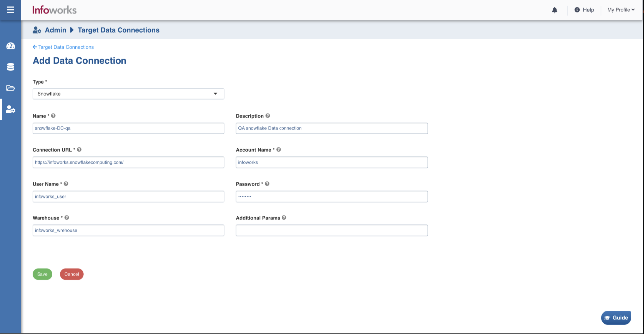644x334 pixels.
Task: Open the folder sidebar icon
Action: [x=11, y=88]
